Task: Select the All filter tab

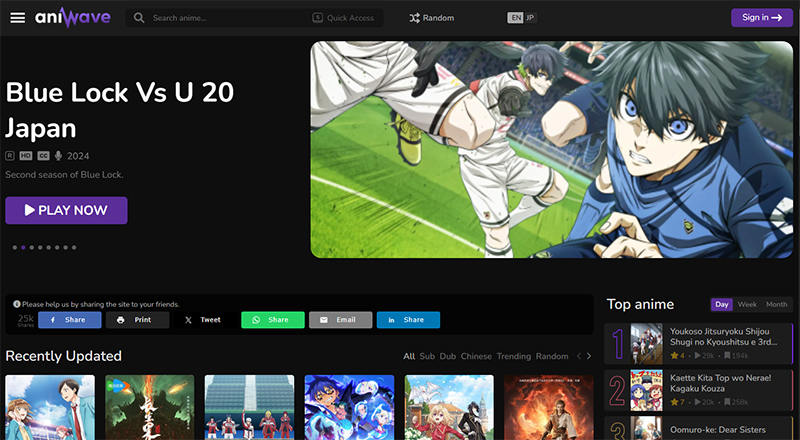Action: [409, 356]
